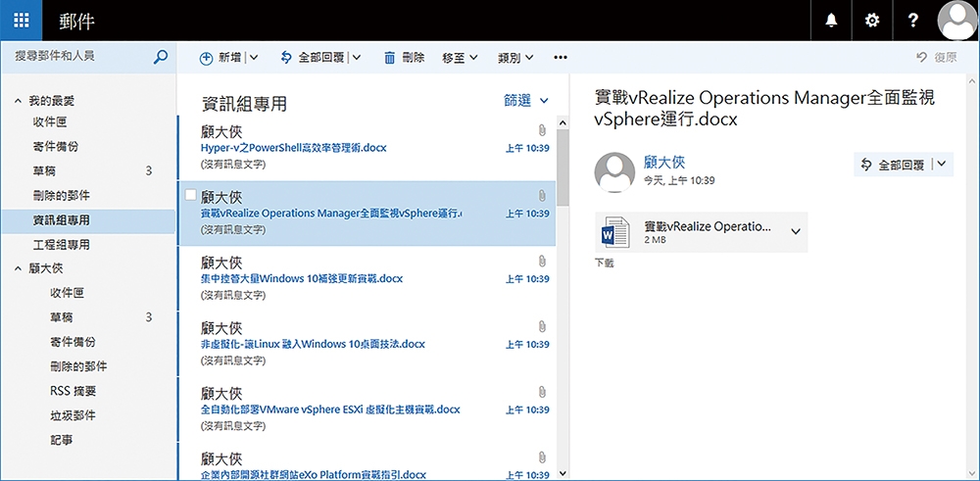Image resolution: width=980 pixels, height=481 pixels.
Task: Open the app launcher grid icon
Action: click(22, 20)
